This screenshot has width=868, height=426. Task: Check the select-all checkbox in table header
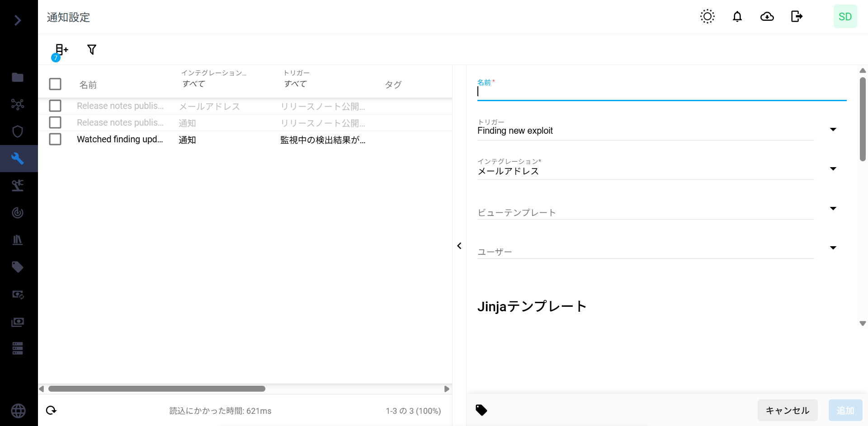[55, 84]
